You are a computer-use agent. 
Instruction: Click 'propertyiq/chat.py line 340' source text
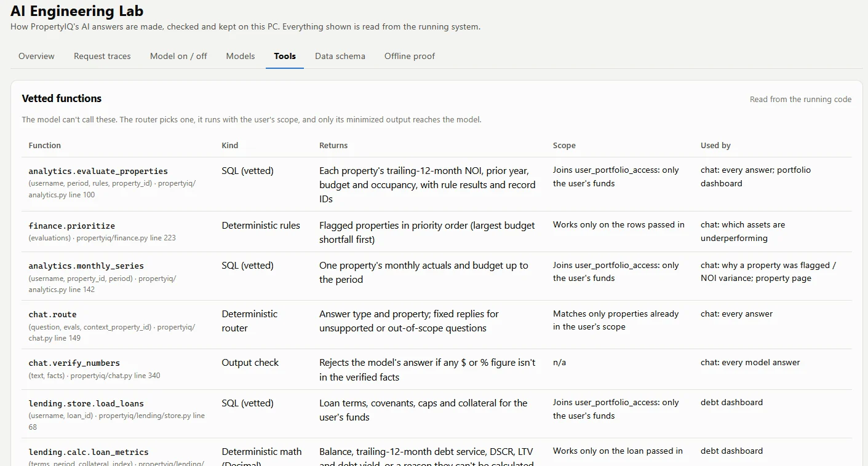coord(115,376)
